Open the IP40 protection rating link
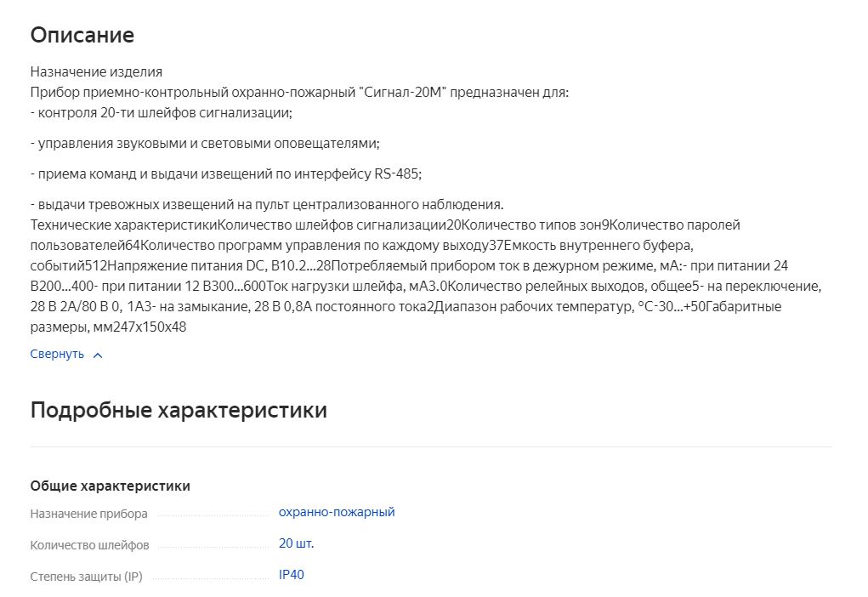Viewport: 868px width, 597px height. 291,575
